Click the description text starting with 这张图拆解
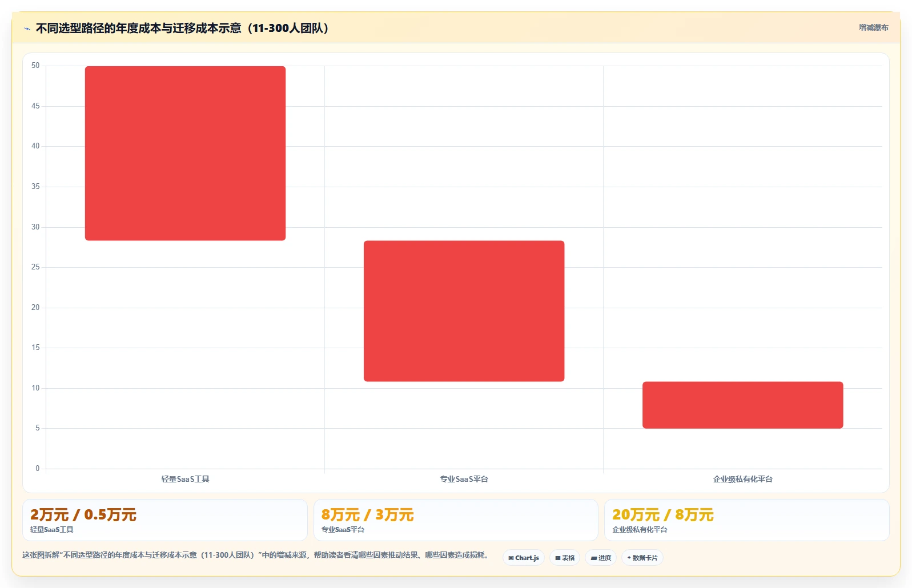This screenshot has height=588, width=912. [x=255, y=555]
